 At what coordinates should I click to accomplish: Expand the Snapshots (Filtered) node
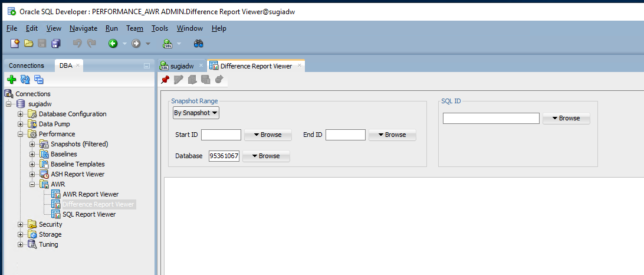(32, 144)
